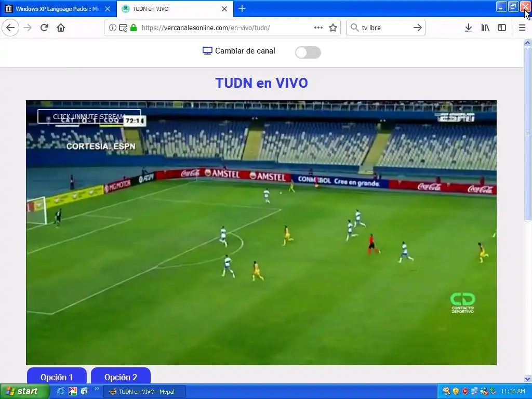Close the TUDN en VIVO tab
532x399 pixels.
click(x=224, y=9)
